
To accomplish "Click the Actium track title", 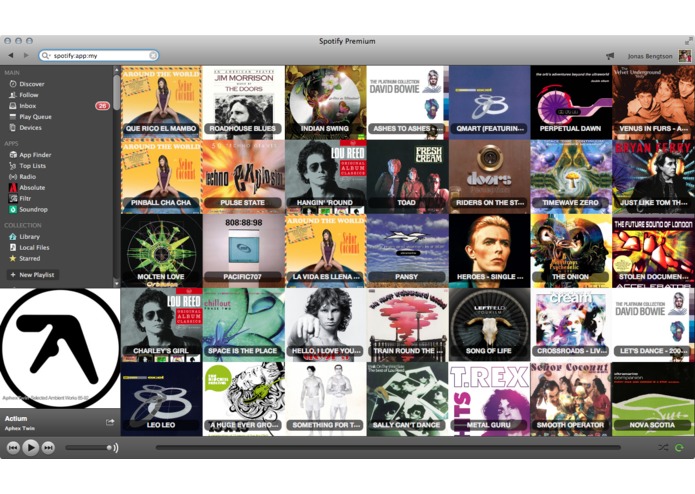I will pos(16,418).
